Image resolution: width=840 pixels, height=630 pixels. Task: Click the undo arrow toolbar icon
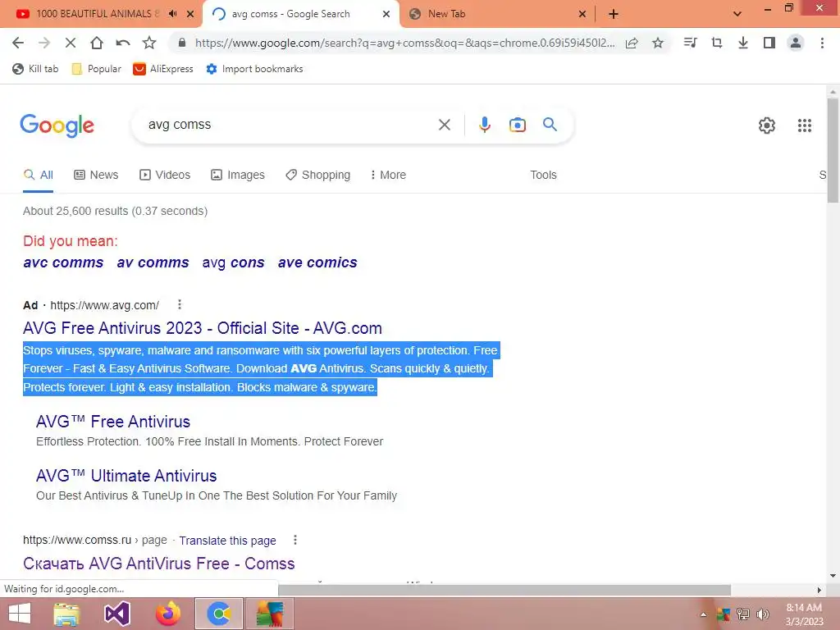(123, 43)
